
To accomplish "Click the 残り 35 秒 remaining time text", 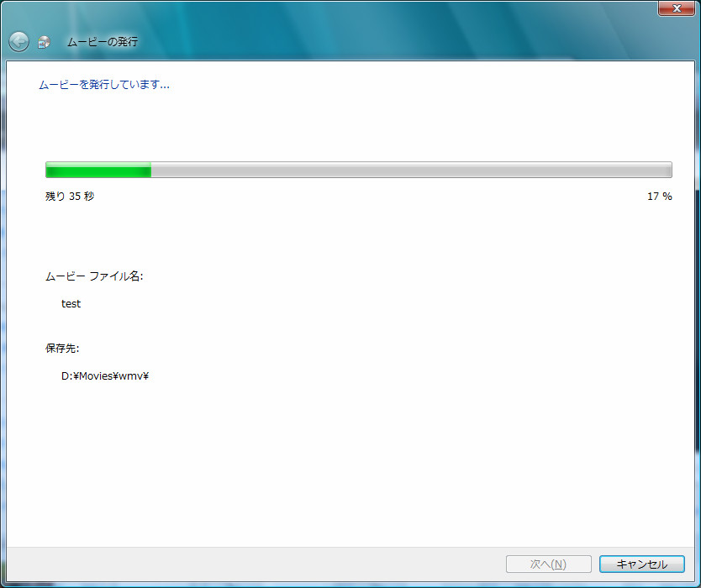I will pyautogui.click(x=70, y=197).
